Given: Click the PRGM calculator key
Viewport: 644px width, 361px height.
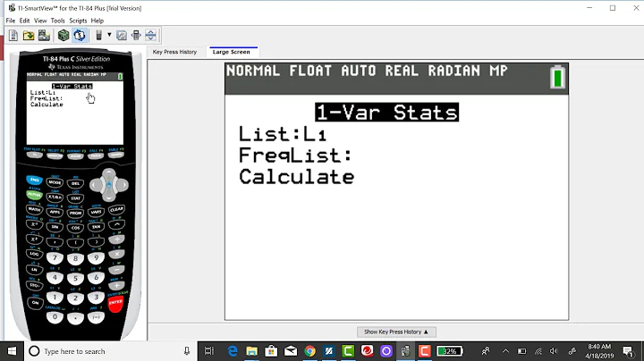Looking at the screenshot, I should tap(75, 214).
